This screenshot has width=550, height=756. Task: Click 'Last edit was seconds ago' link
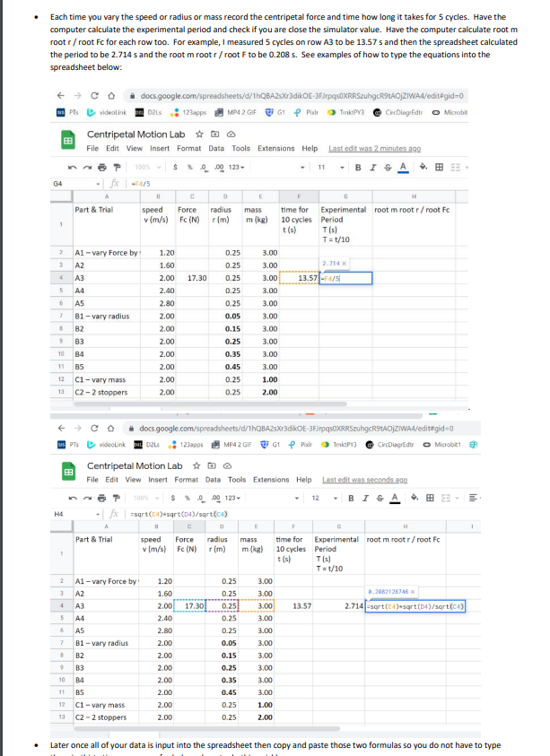pyautogui.click(x=365, y=480)
